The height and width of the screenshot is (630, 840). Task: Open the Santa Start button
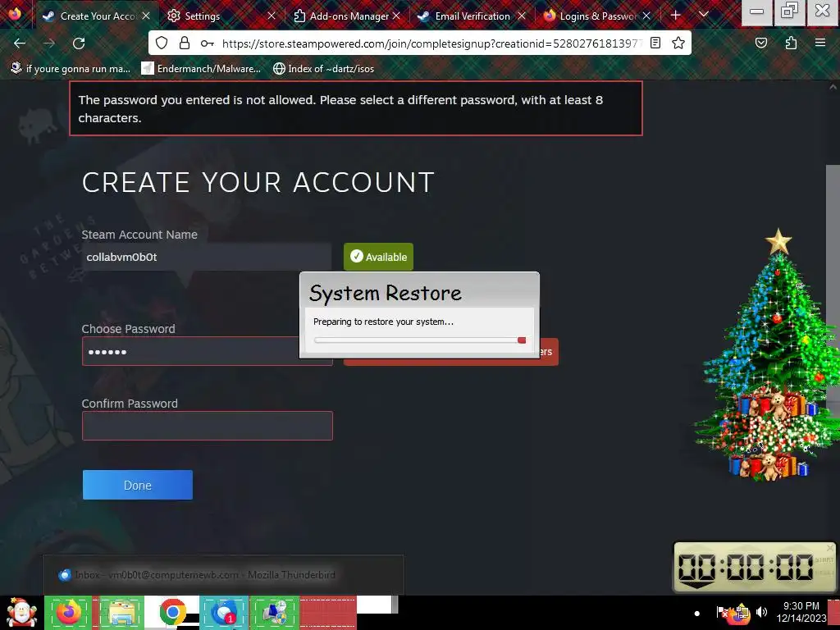point(21,613)
